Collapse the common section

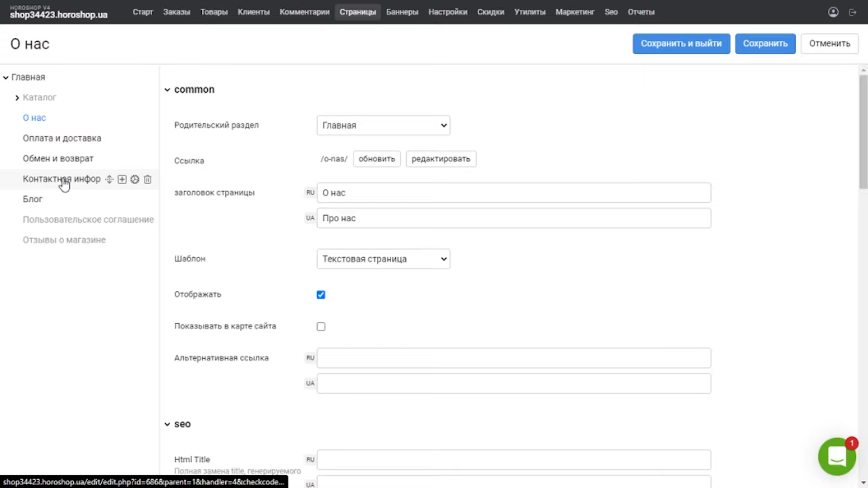tap(167, 89)
